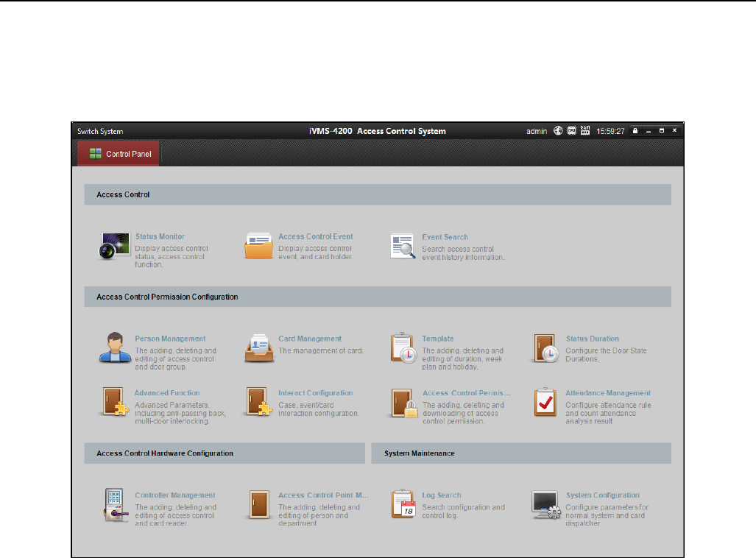
Task: Open the Access Control Point door icon
Action: (259, 504)
